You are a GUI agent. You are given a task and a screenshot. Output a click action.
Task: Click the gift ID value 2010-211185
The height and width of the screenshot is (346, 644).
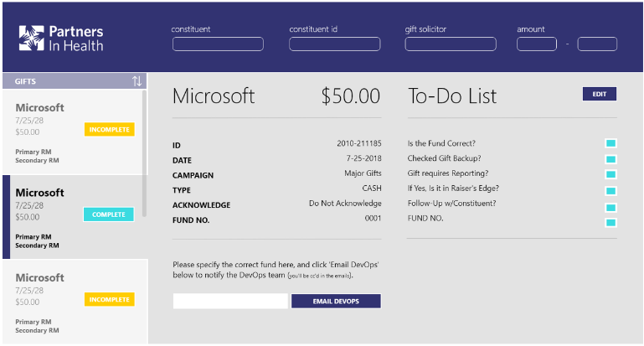(x=359, y=143)
